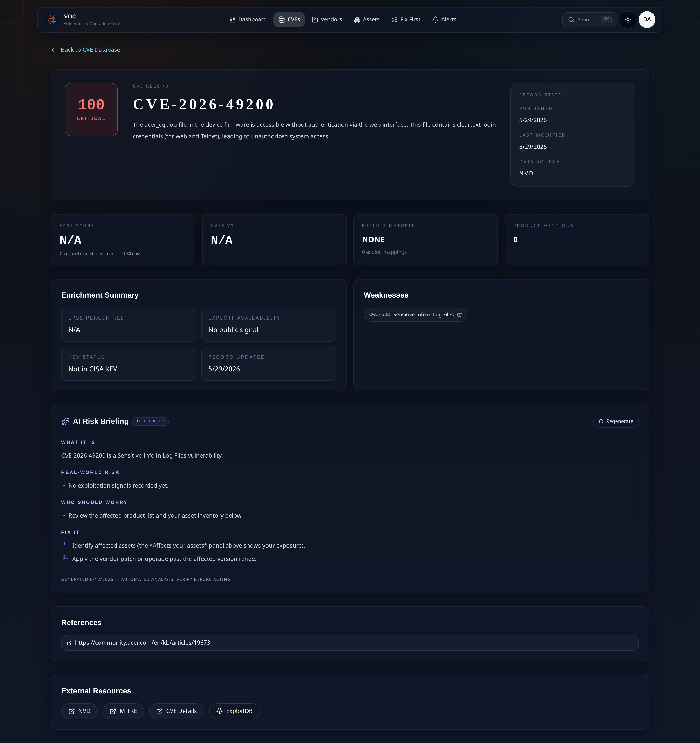Click the No public signal value
Screen dimensions: 700x743
[233, 330]
